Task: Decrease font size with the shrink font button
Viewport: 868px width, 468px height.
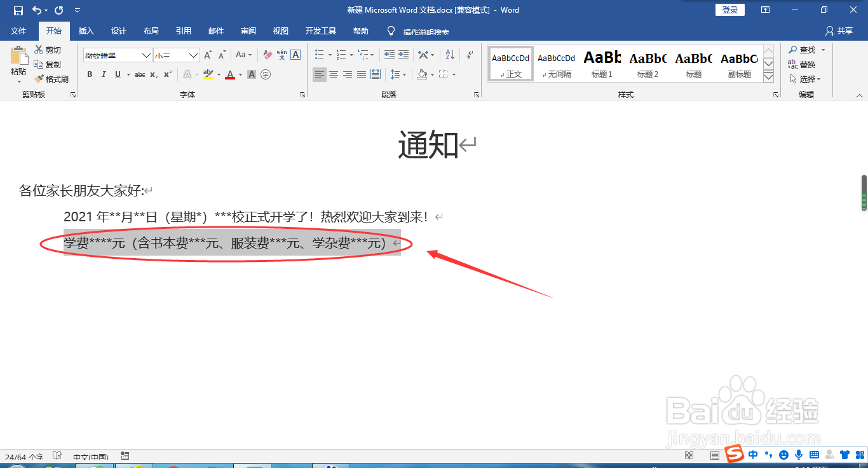Action: pos(222,55)
